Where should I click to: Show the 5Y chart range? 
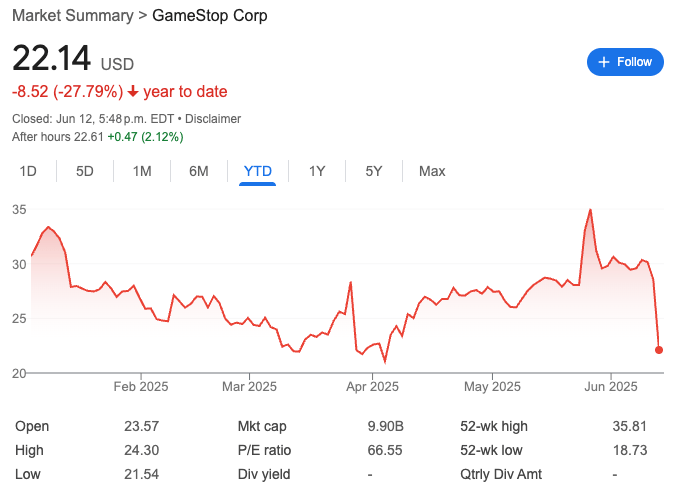[x=374, y=171]
